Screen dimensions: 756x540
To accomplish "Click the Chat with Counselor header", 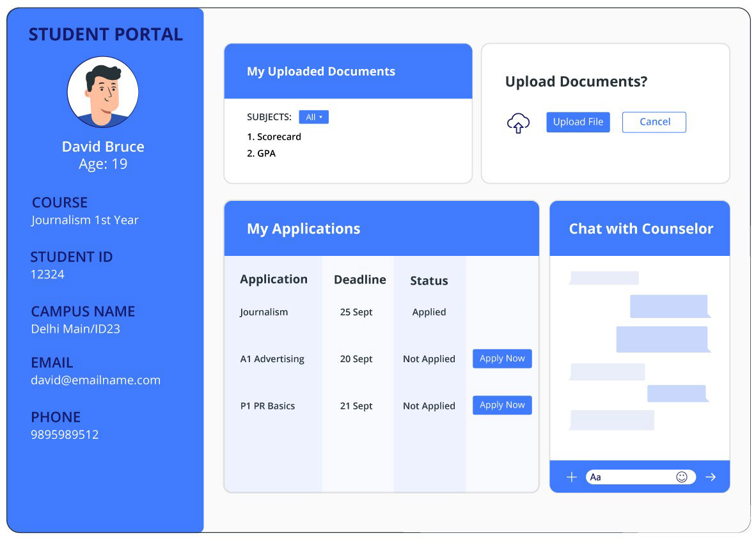I will coord(641,228).
